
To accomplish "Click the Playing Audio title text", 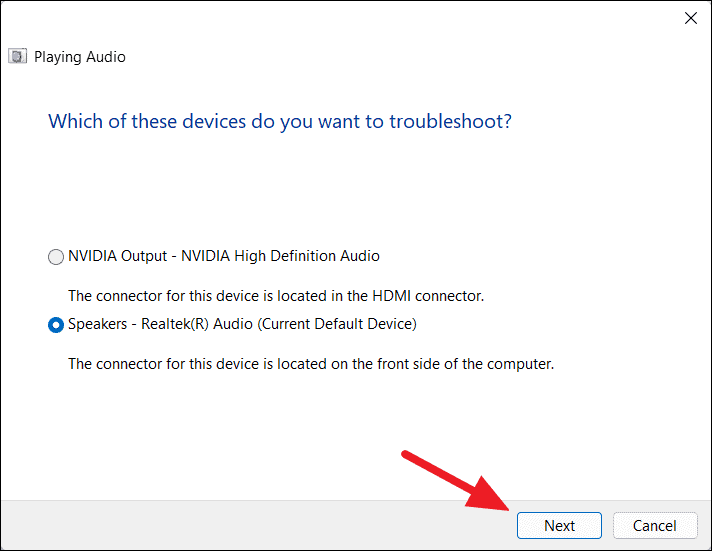I will click(x=80, y=57).
